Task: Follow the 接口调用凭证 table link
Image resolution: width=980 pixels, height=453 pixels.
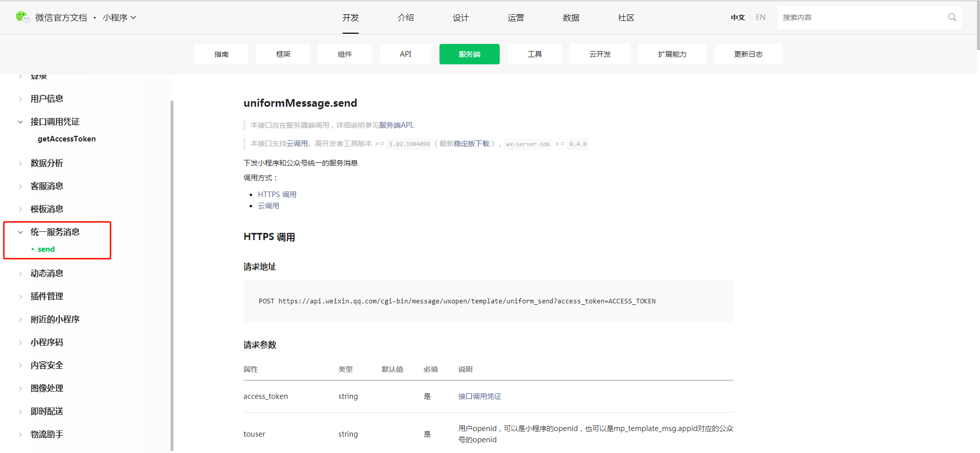Action: [x=480, y=396]
